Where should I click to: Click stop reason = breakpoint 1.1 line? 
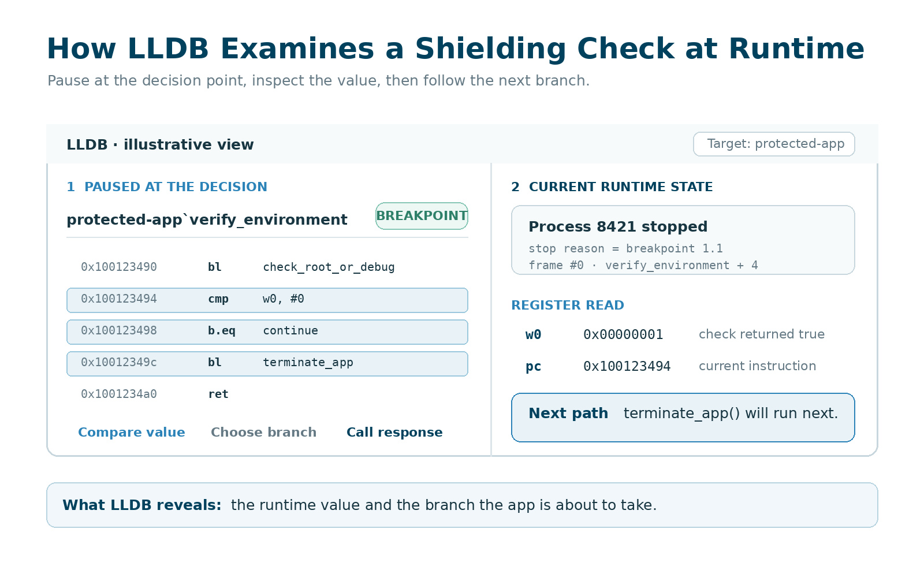625,248
